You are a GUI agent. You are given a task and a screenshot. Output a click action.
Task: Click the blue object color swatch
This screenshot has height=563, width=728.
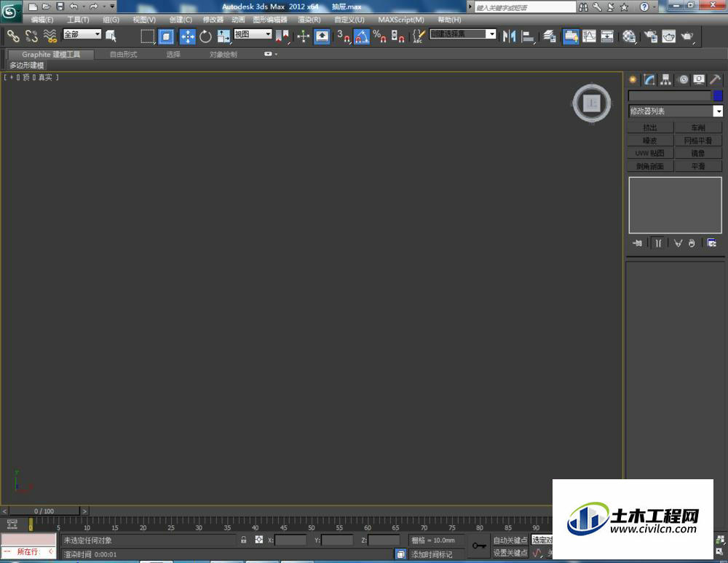pos(718,95)
